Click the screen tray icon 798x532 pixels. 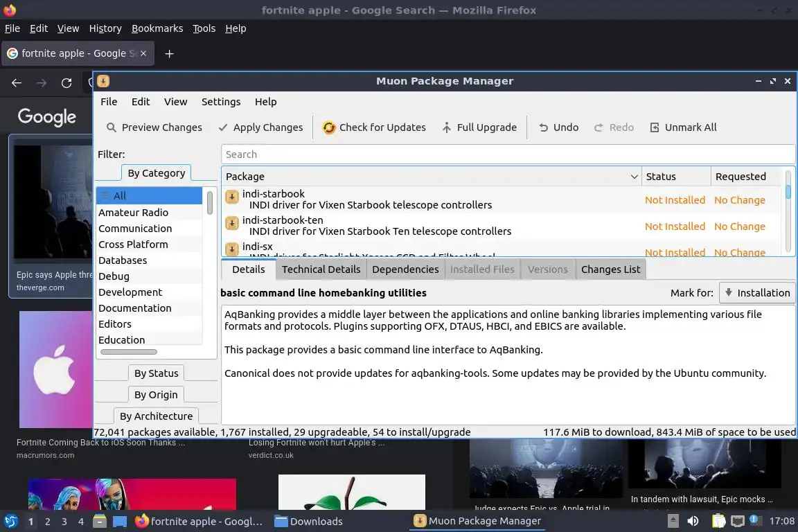coord(738,522)
